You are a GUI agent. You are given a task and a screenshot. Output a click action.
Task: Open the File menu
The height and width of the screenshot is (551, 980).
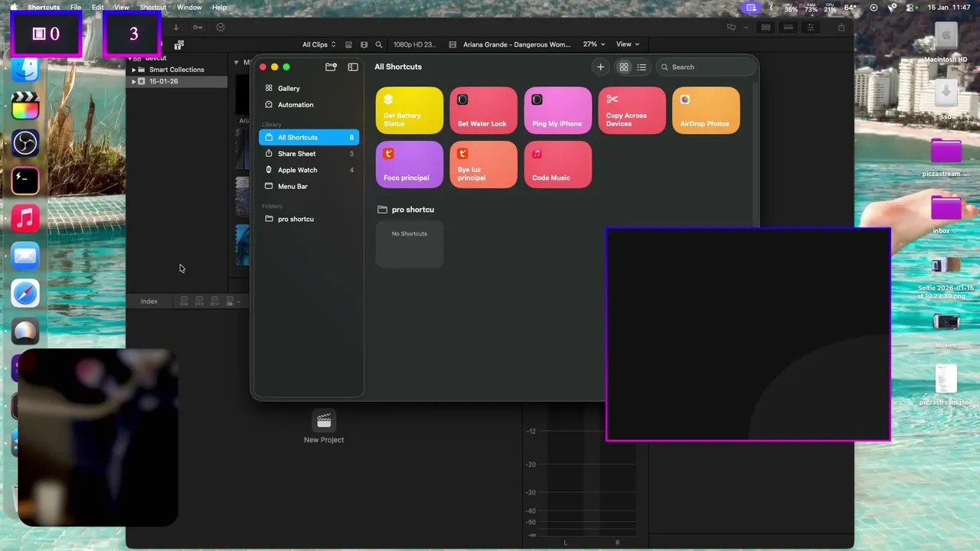coord(76,7)
